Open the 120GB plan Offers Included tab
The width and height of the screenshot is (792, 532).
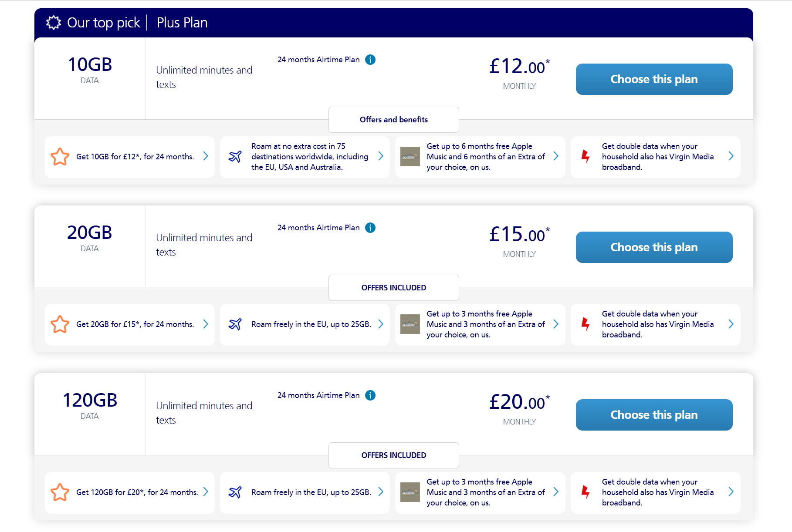[393, 455]
